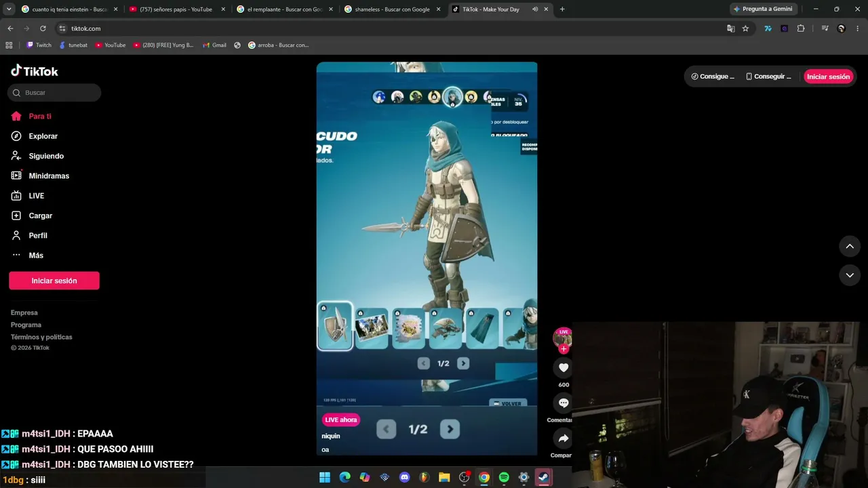
Task: Go to the next video with down chevron
Action: pos(850,275)
